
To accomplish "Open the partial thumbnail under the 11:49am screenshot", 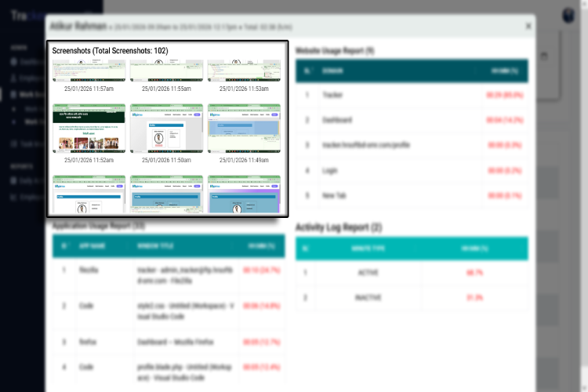I will click(x=244, y=194).
